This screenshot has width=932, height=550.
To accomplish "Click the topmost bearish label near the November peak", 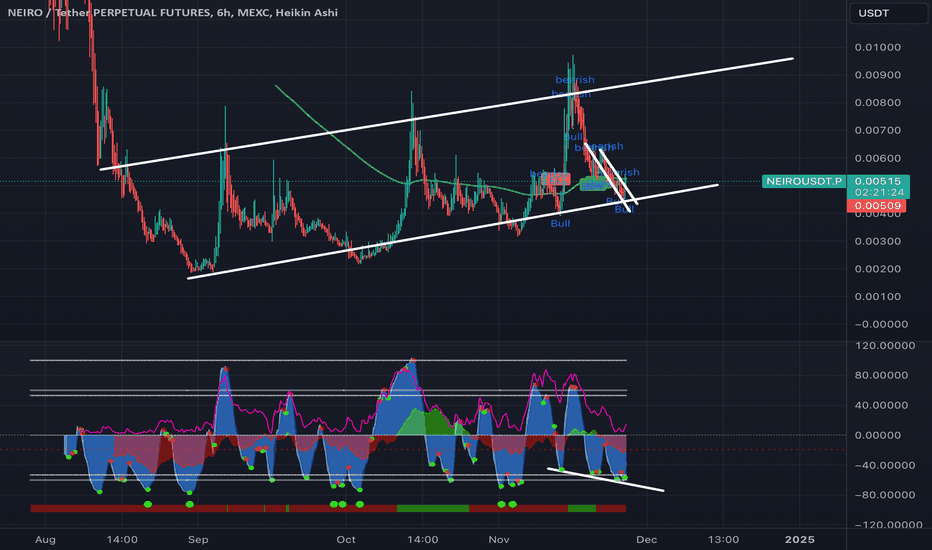I will point(575,80).
